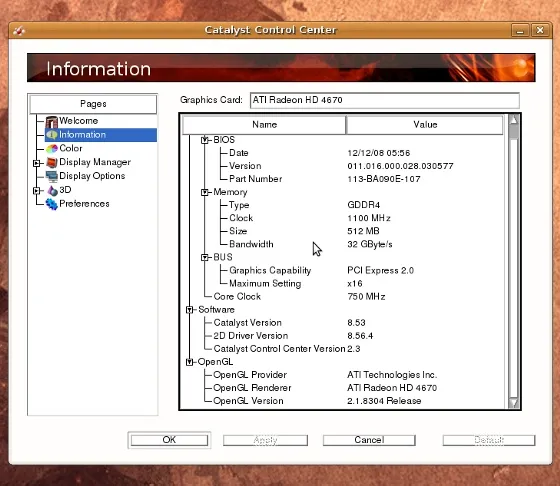
Task: Open the Display Options page
Action: 92,176
